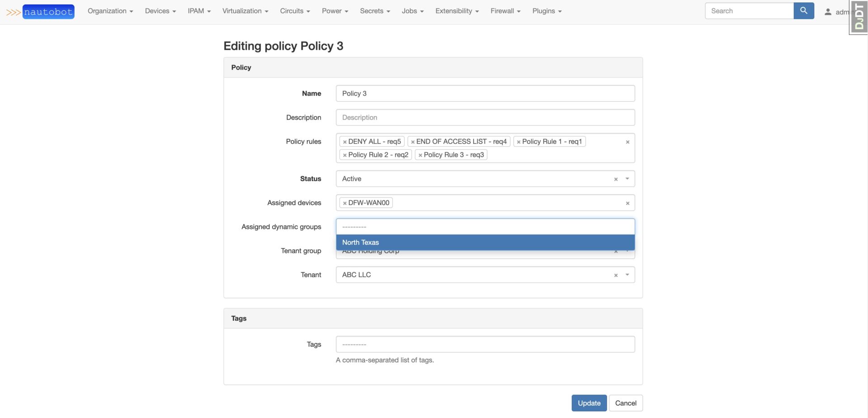Open the Status dropdown arrow
Viewport: 868px width, 418px height.
(x=627, y=179)
